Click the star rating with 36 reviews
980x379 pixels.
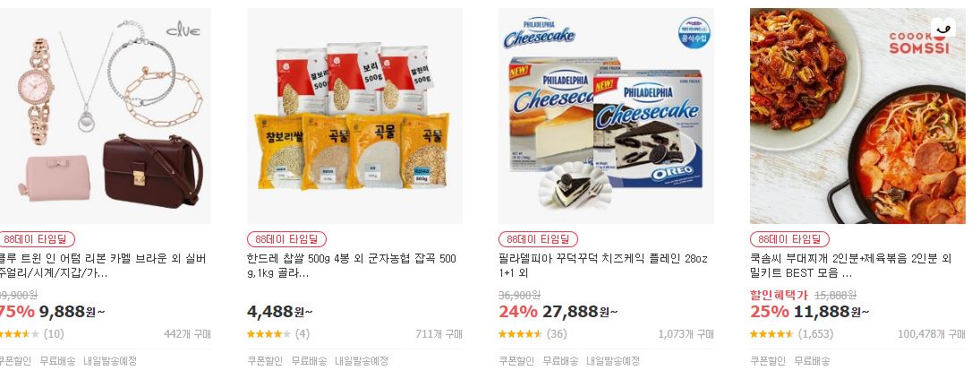533,334
